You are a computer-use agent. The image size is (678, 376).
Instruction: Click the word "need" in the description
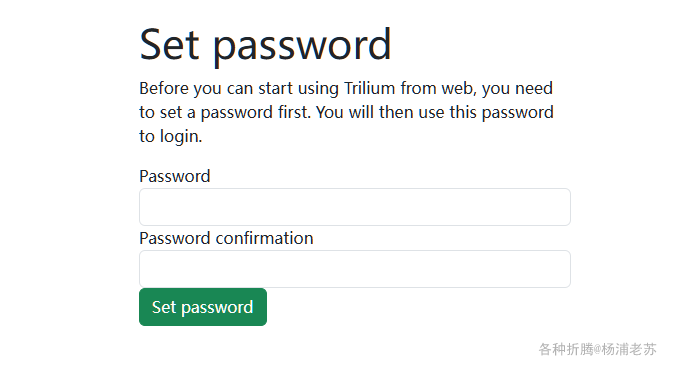point(535,89)
